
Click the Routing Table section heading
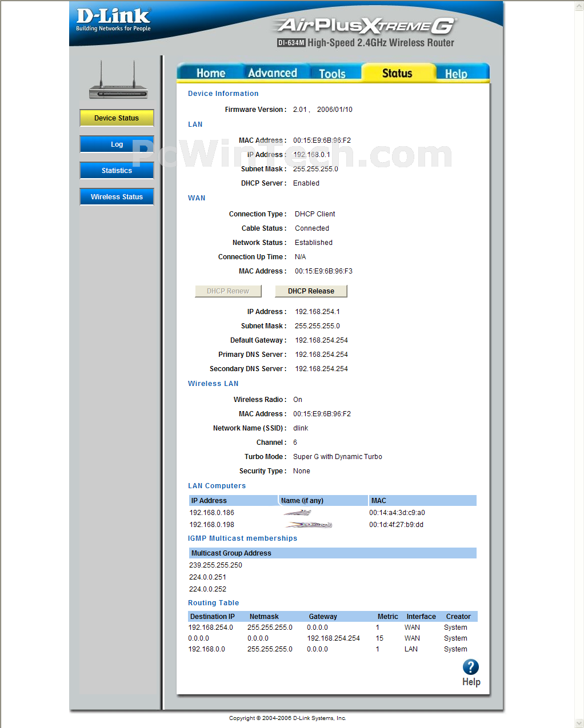coord(214,603)
